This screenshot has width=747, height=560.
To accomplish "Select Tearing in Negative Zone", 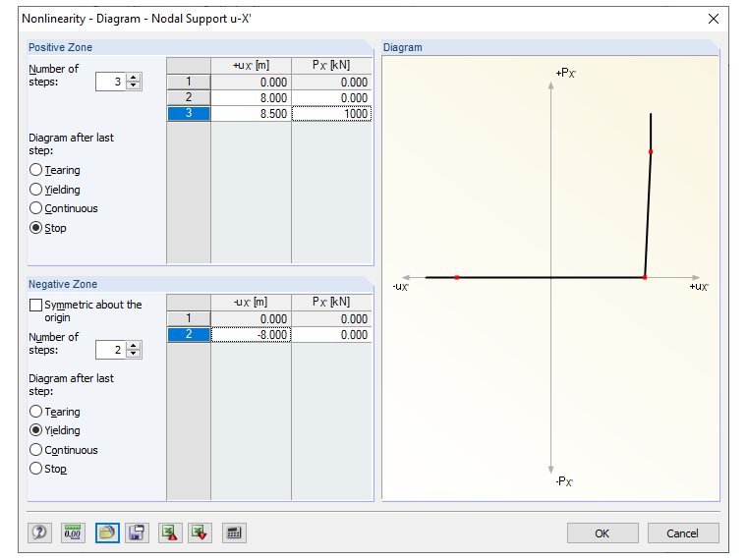I will pos(35,411).
